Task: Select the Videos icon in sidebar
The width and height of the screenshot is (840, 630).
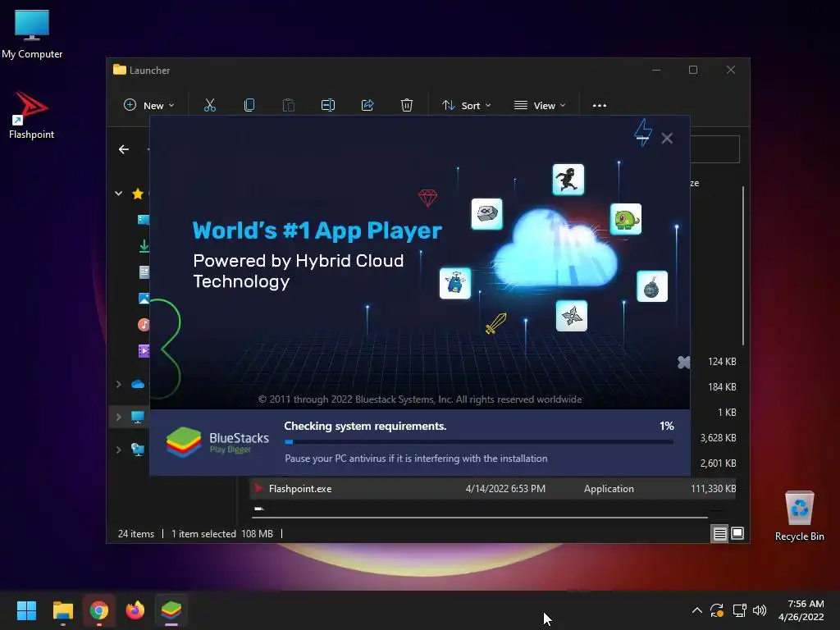Action: click(144, 351)
